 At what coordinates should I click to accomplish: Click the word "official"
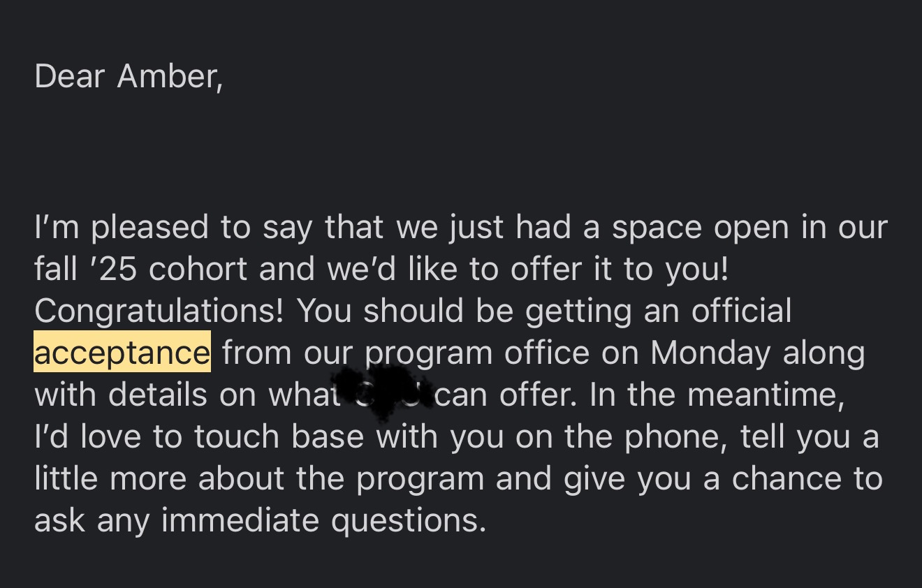click(x=742, y=311)
